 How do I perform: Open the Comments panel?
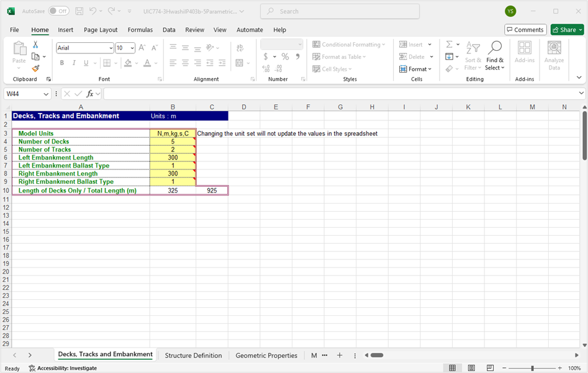525,29
